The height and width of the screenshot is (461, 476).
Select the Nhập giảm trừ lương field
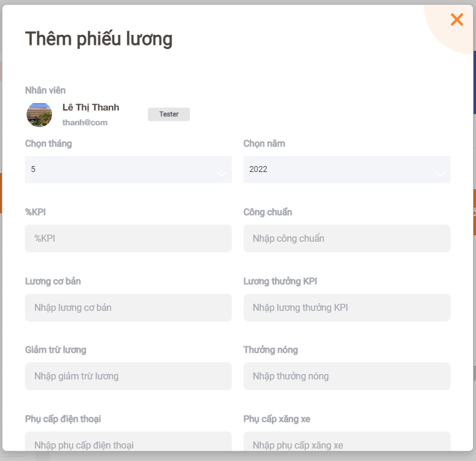click(128, 376)
